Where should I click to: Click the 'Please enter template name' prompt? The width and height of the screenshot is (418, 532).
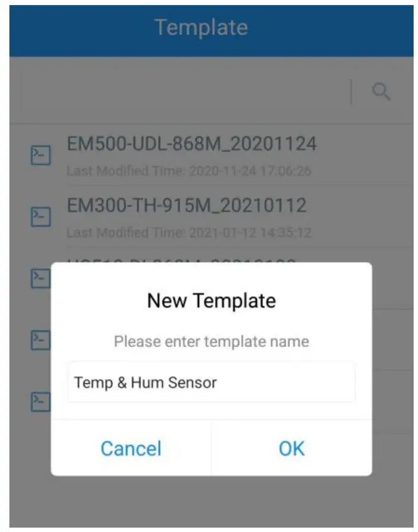212,341
